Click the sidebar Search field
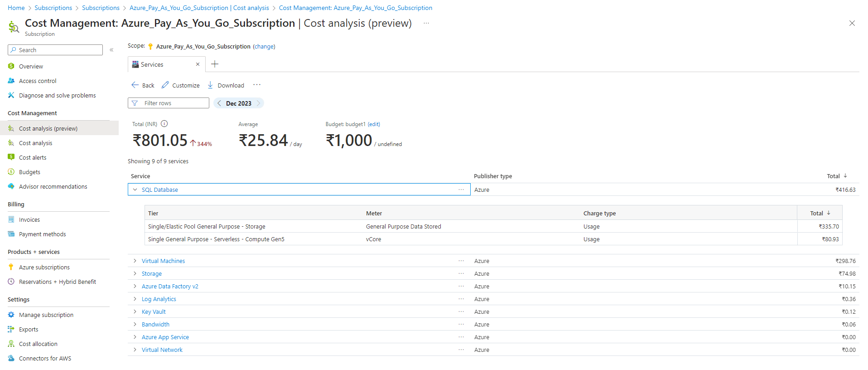 click(x=55, y=50)
